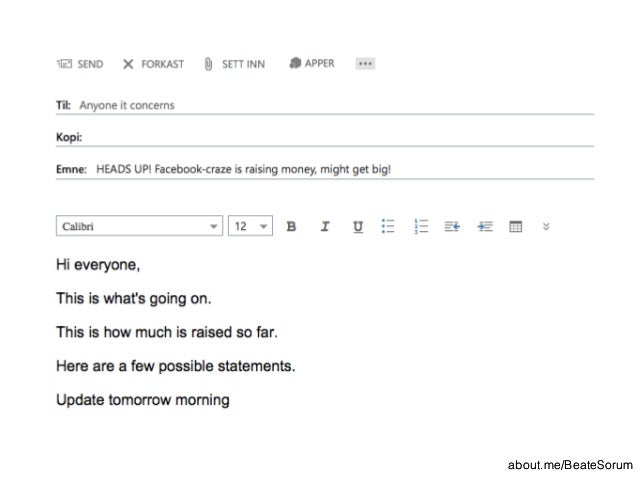Click the line 'This is what's going on.'

point(134,299)
